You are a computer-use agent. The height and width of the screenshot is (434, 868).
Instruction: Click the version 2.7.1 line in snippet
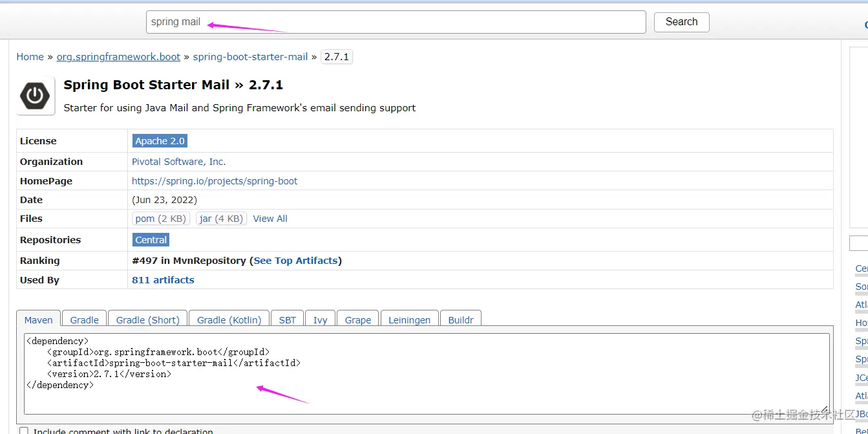click(109, 374)
